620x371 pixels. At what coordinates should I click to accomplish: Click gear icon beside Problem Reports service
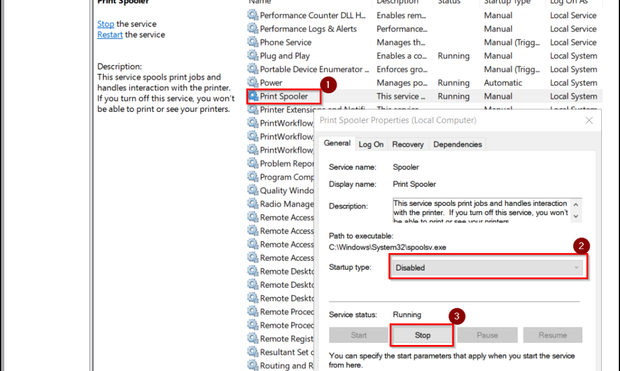tap(253, 163)
